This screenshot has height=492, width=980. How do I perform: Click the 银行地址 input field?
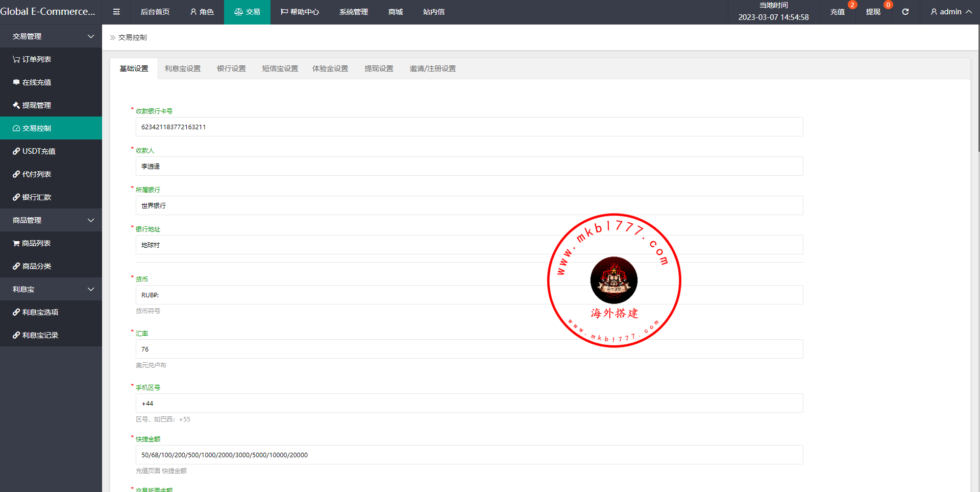(469, 245)
